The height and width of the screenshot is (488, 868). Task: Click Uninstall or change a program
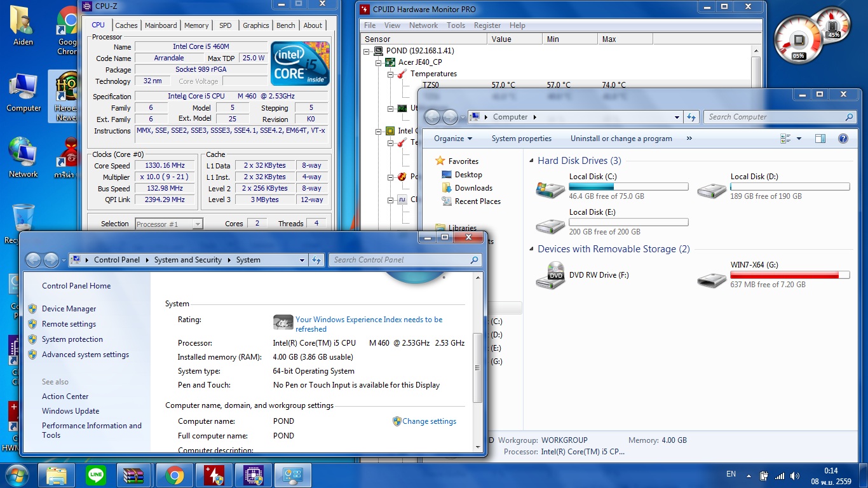(x=621, y=139)
